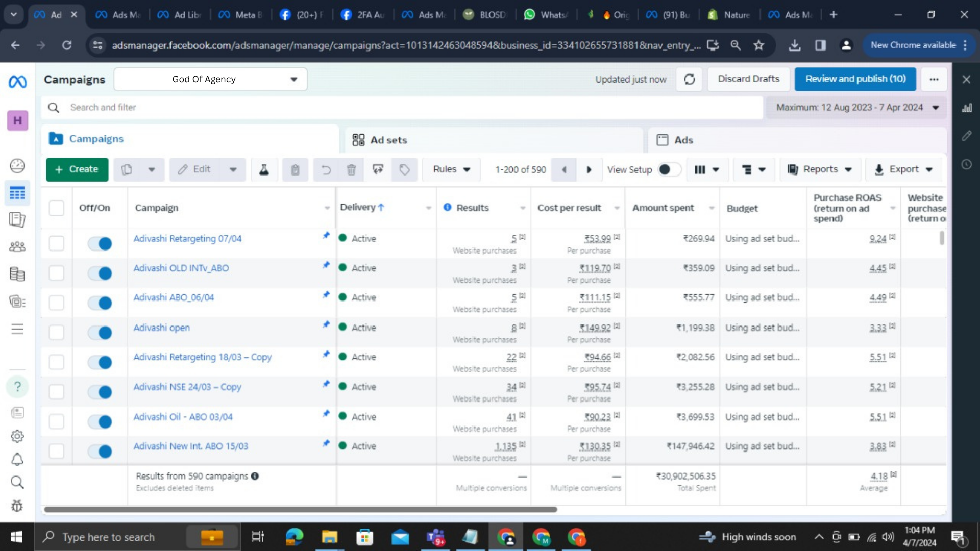980x551 pixels.
Task: Check the box for Adivashi open campaign
Action: click(56, 332)
